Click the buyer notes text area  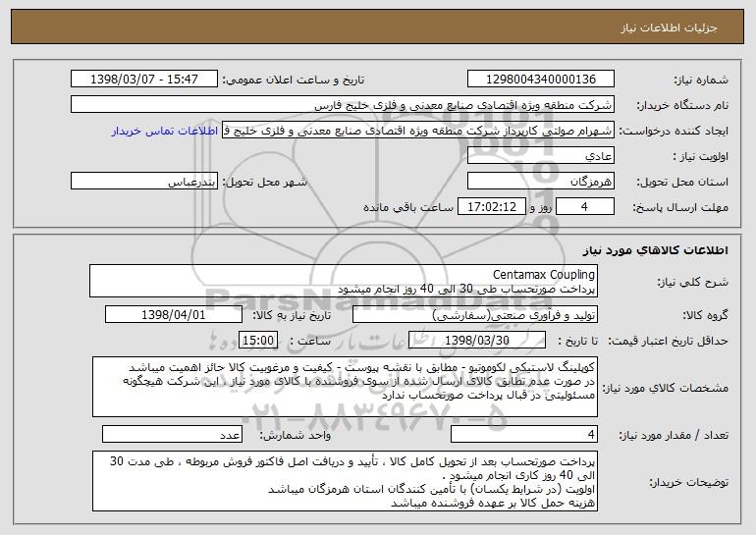tap(345, 481)
